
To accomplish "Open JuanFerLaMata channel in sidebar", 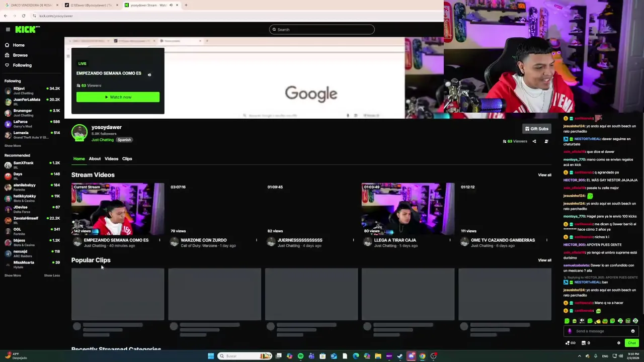I will [x=32, y=102].
